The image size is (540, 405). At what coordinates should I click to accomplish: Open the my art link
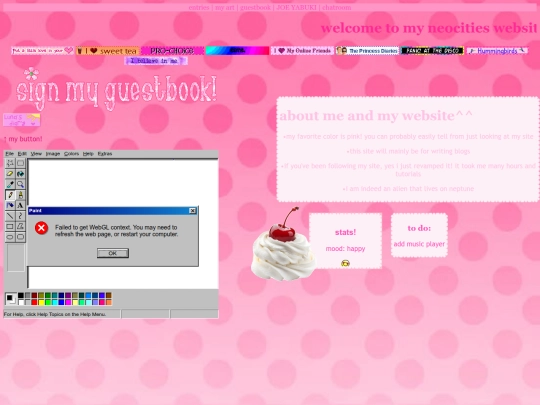point(225,8)
